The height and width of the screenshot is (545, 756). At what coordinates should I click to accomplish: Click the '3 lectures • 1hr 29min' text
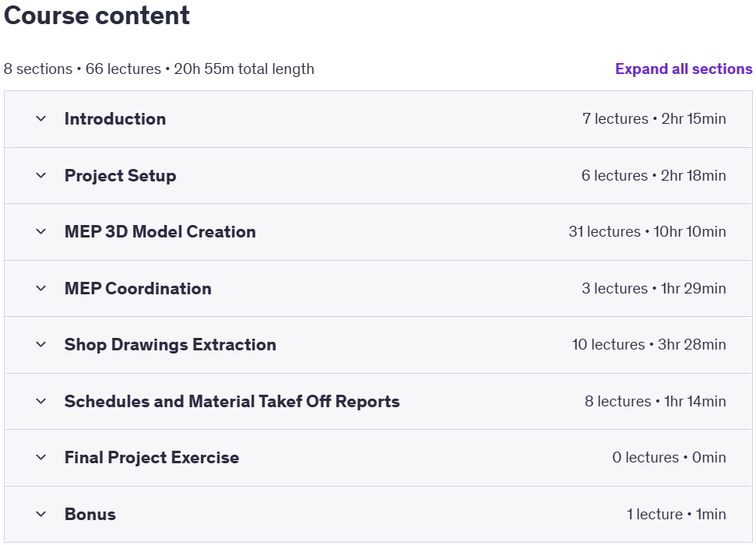point(654,288)
